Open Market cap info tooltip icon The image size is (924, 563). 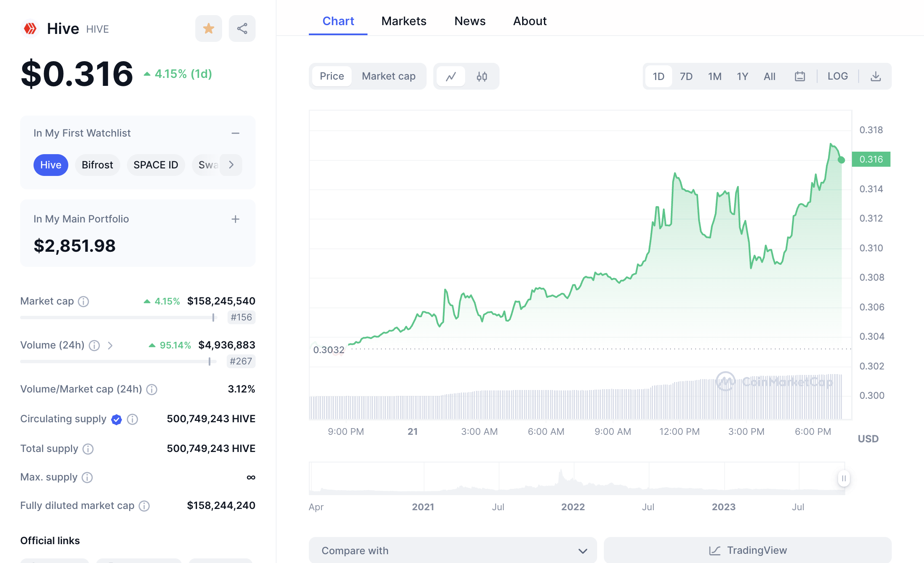(84, 302)
